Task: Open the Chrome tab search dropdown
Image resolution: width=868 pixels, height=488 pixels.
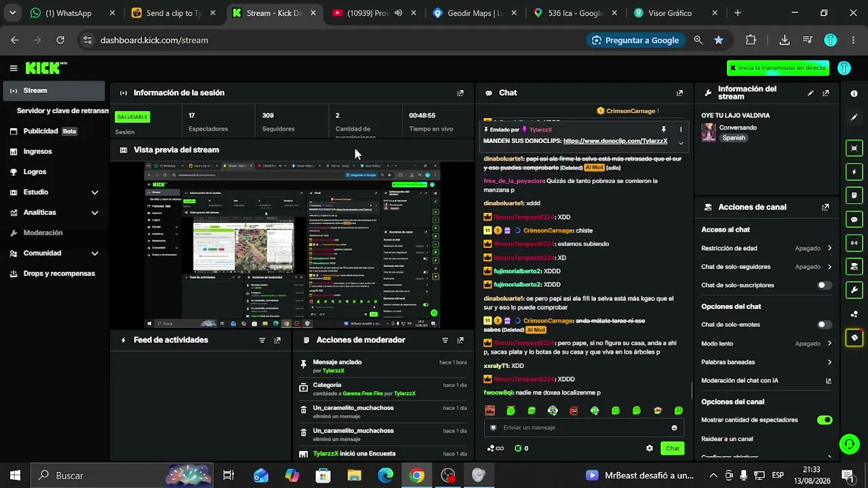Action: [12, 13]
